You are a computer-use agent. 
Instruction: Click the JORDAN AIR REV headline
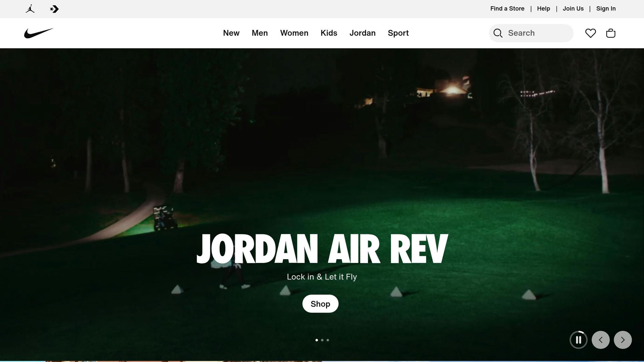(x=322, y=248)
